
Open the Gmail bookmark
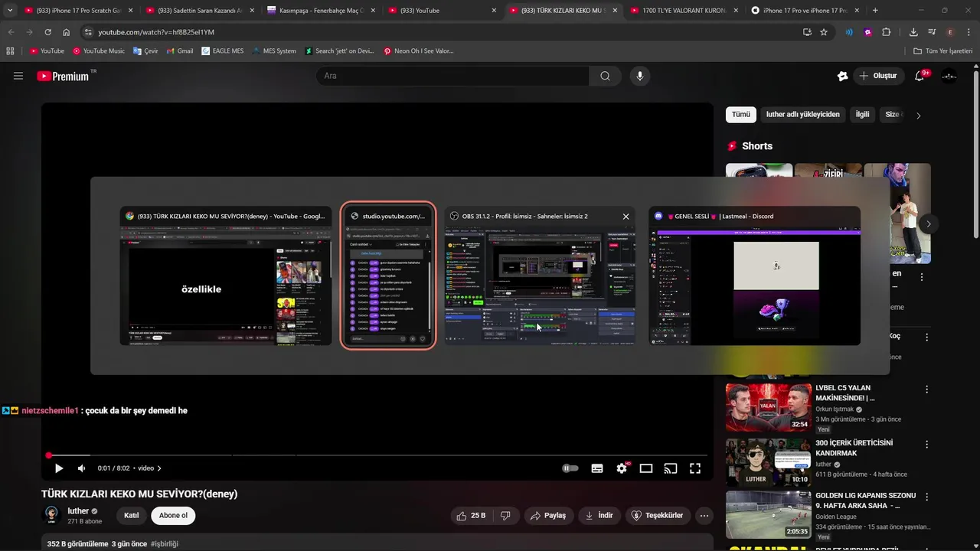[180, 51]
